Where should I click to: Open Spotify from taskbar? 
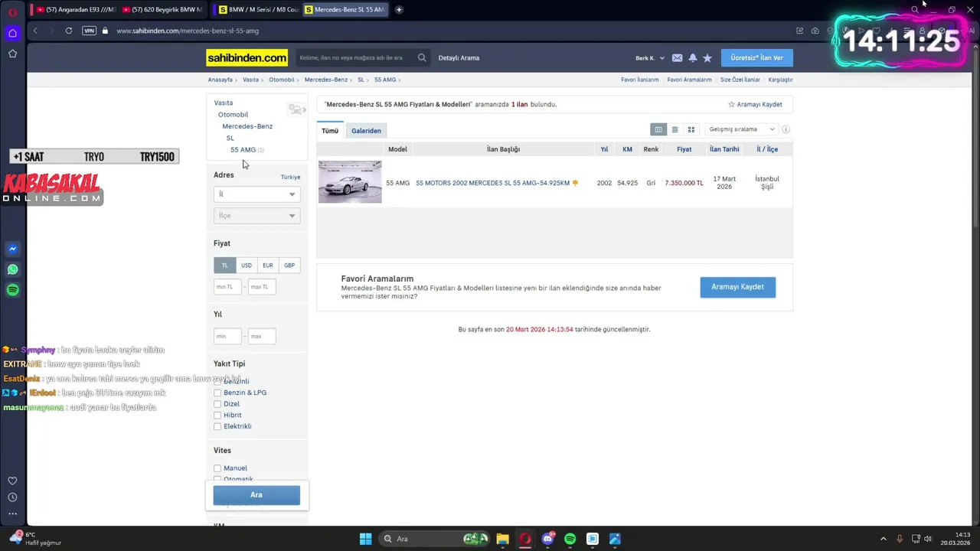pos(570,539)
